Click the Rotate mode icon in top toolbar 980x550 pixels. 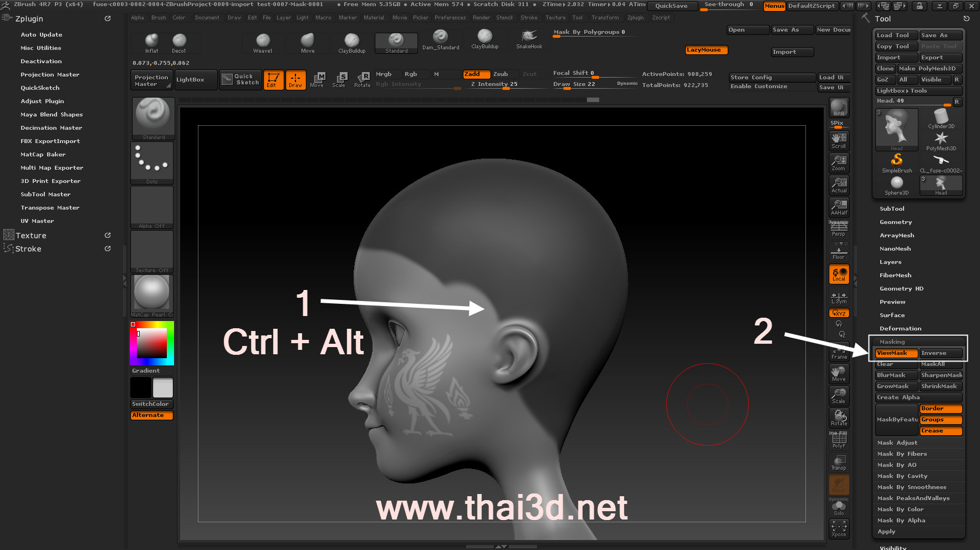[363, 79]
